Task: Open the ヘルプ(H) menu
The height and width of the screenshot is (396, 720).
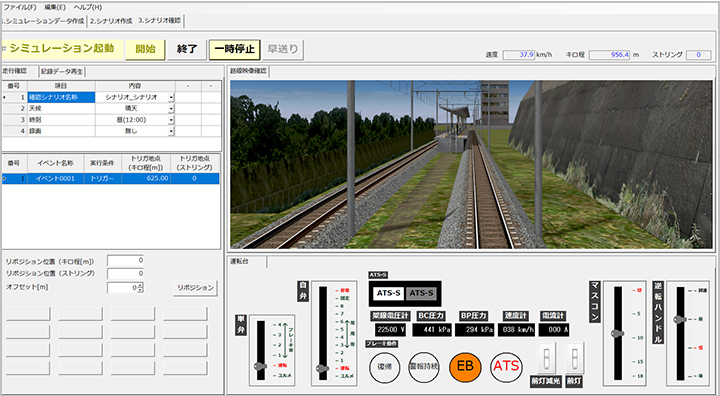Action: click(88, 7)
